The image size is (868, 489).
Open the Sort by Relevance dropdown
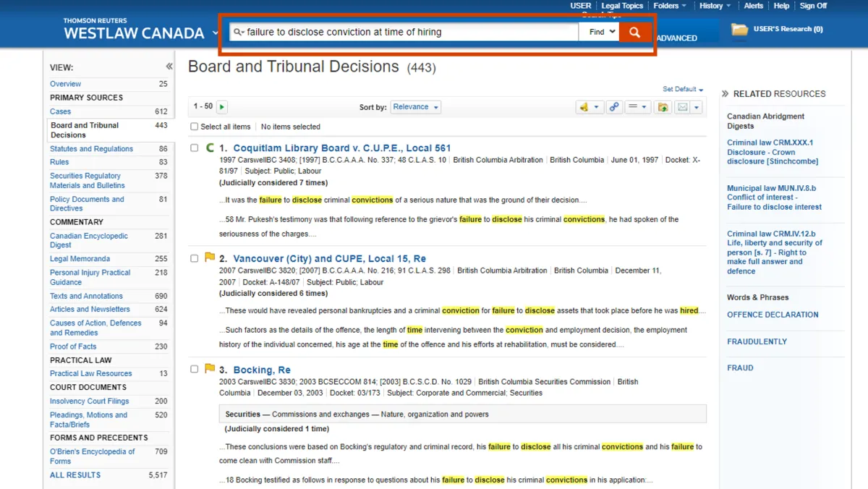point(415,107)
